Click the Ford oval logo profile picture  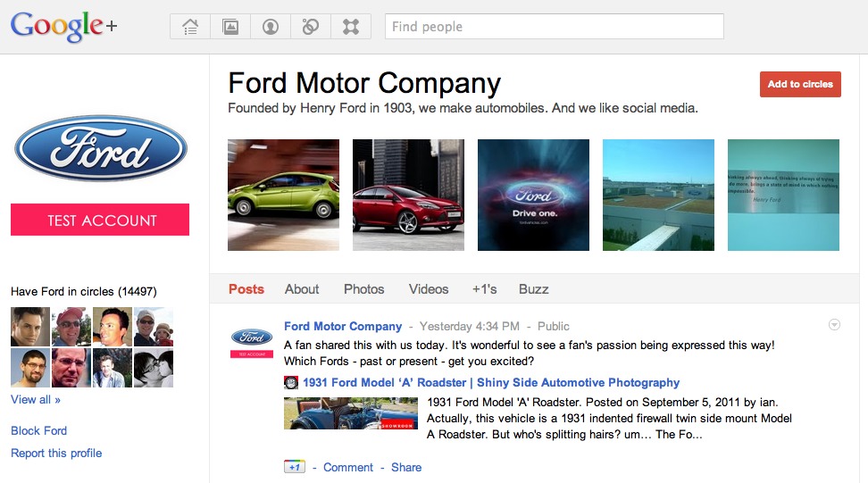[101, 149]
